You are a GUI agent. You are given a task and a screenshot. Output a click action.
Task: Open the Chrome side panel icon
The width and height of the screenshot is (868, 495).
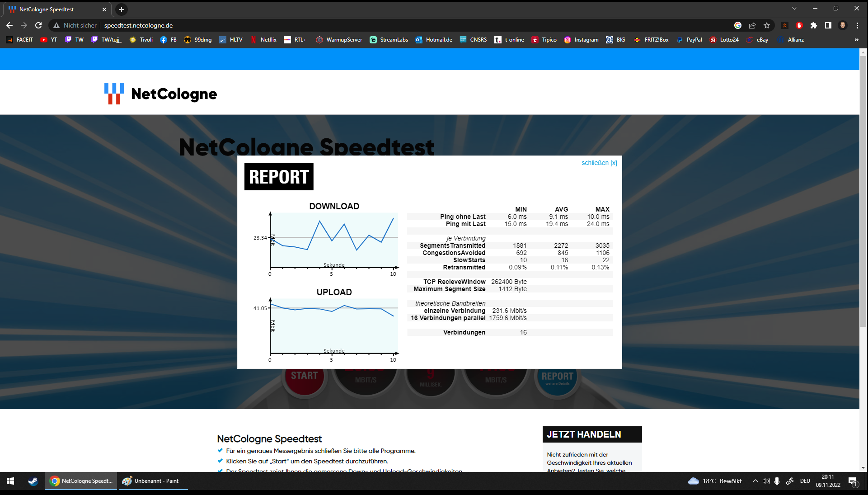tap(828, 25)
